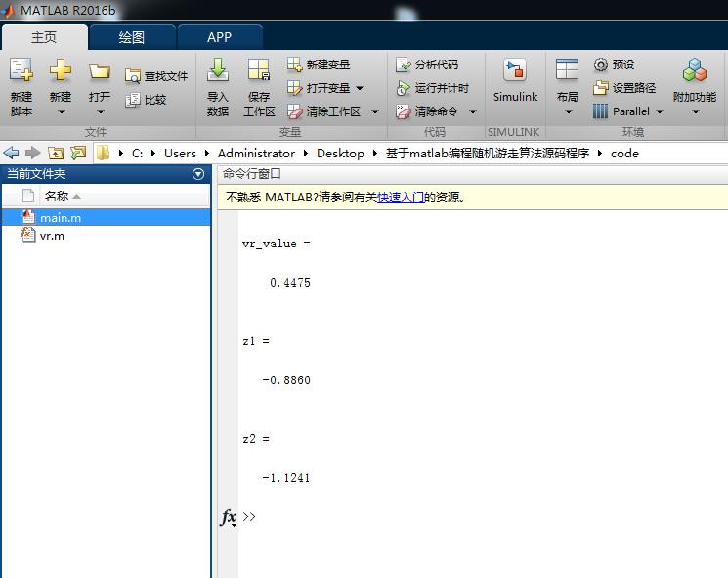Click the yellow plus New (新建) icon
This screenshot has width=728, height=578.
[x=61, y=70]
